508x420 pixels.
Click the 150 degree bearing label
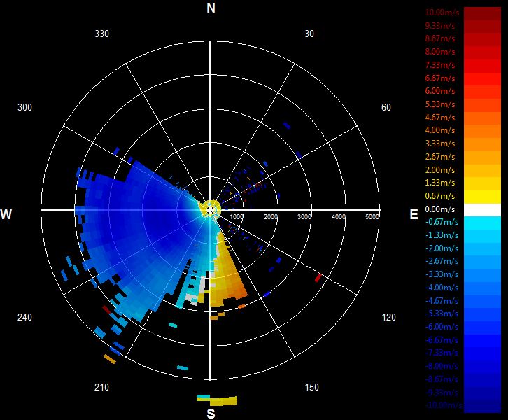311,387
